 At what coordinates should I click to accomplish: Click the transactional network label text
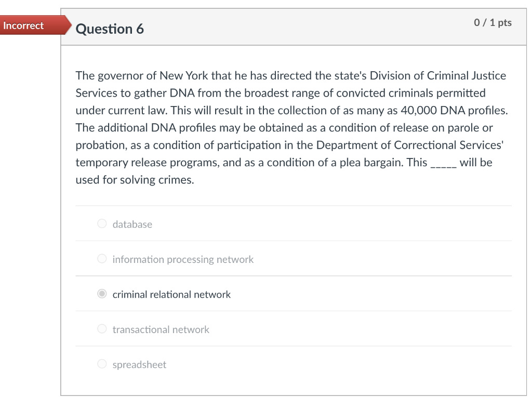tap(161, 329)
